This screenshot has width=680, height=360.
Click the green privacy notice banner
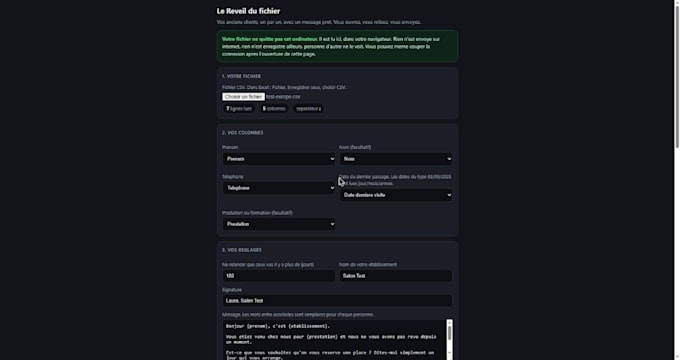coord(337,46)
